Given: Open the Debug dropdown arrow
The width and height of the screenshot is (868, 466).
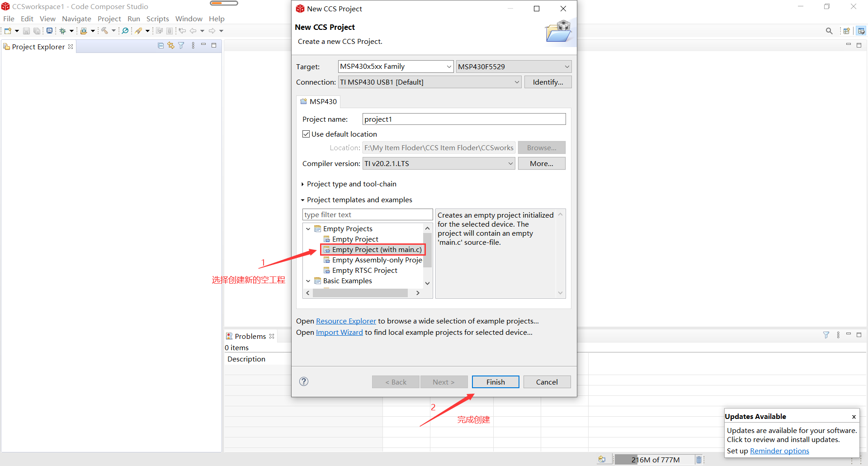Looking at the screenshot, I should click(71, 31).
